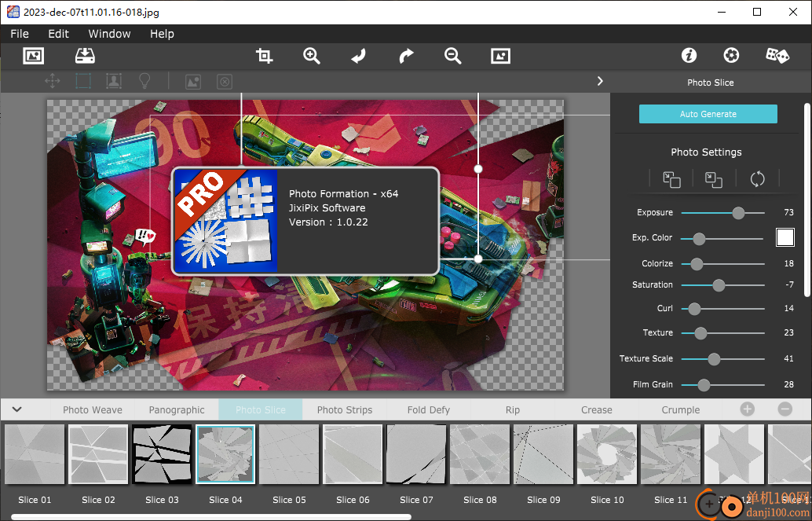Click the save-to-drive toolbar icon
Viewport: 812px width, 521px height.
click(85, 56)
